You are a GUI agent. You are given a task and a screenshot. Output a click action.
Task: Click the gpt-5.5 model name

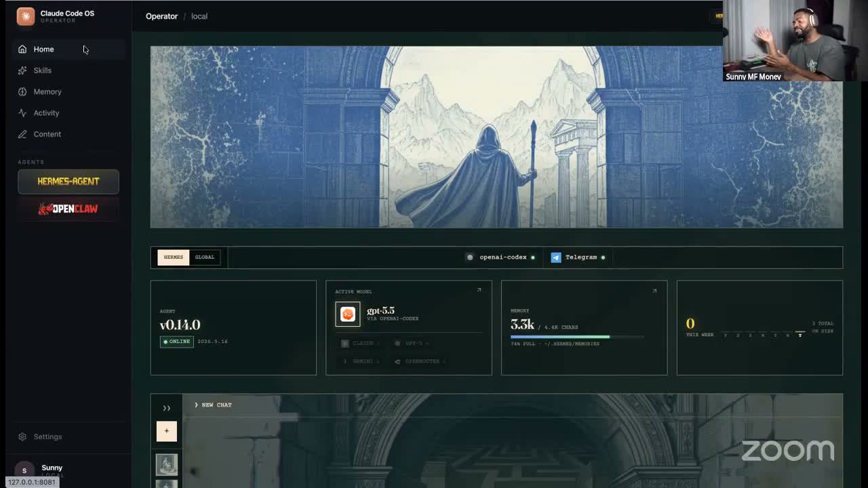[x=380, y=310]
